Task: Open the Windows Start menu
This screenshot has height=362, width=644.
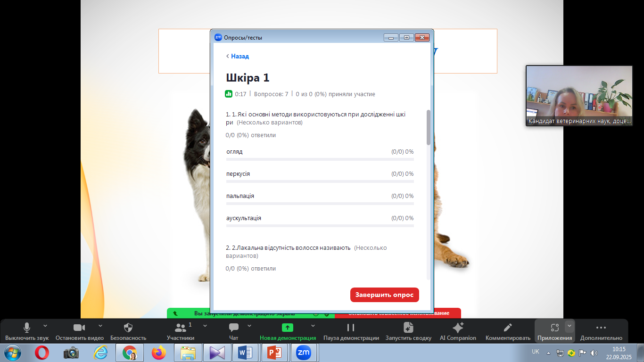Action: click(12, 353)
